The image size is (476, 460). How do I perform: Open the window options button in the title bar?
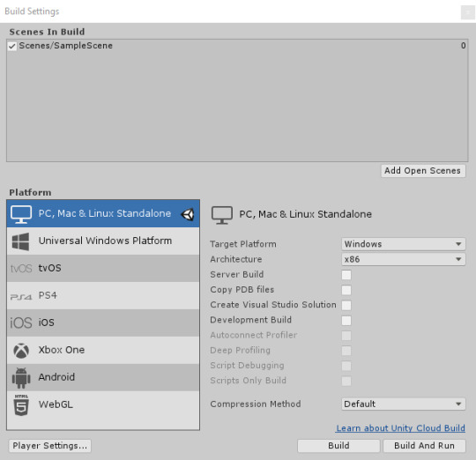pos(467,12)
